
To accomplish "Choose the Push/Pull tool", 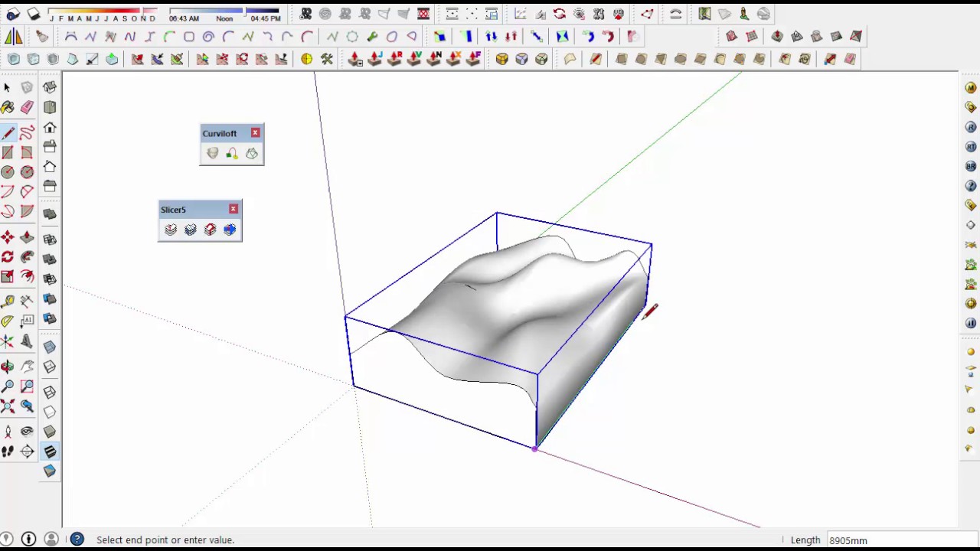I will tap(28, 238).
